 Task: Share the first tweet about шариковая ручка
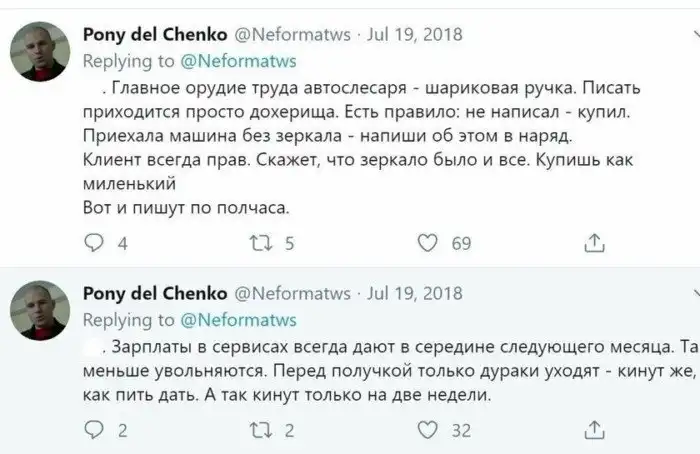tap(594, 242)
